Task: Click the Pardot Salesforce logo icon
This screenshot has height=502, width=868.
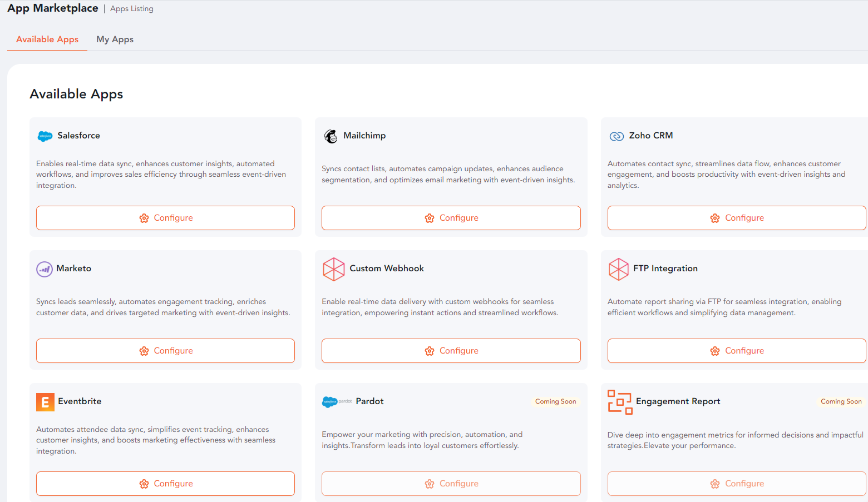Action: pyautogui.click(x=337, y=401)
